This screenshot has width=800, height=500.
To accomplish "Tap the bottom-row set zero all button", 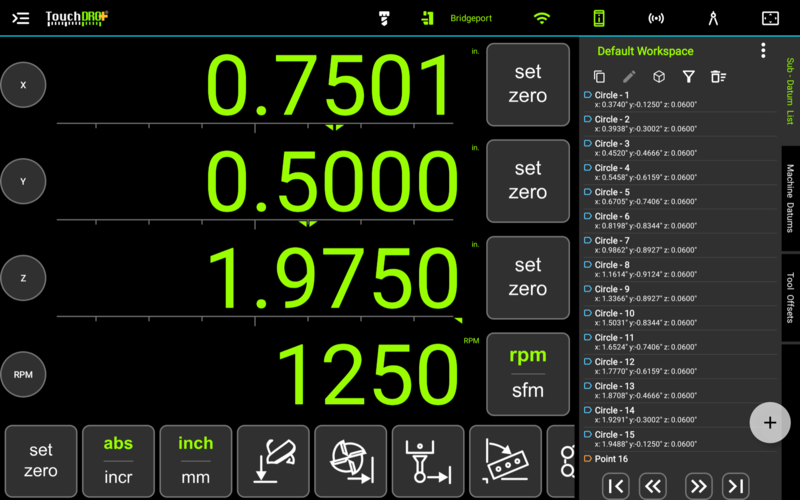I will tap(41, 461).
